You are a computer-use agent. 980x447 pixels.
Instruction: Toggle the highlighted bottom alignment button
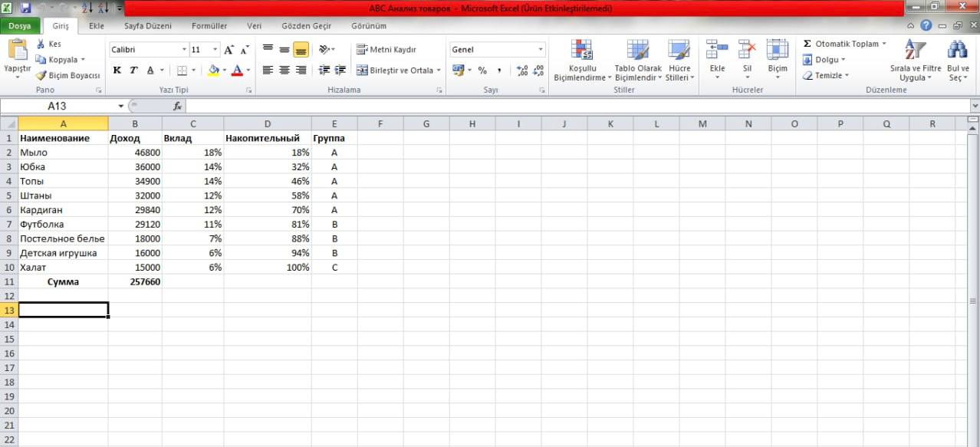click(x=301, y=50)
